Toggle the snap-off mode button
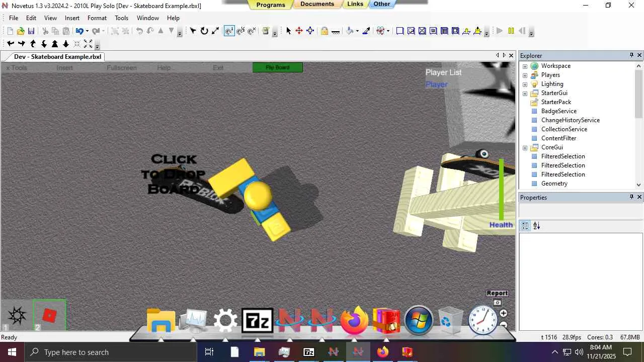Image resolution: width=644 pixels, height=362 pixels. (x=252, y=31)
